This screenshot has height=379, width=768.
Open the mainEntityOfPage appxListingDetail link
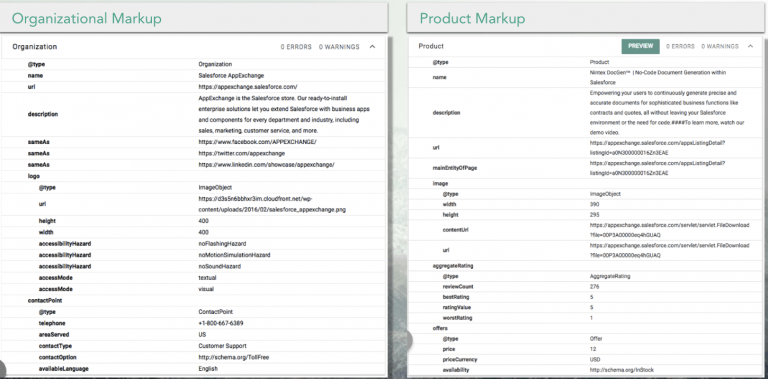tap(657, 168)
